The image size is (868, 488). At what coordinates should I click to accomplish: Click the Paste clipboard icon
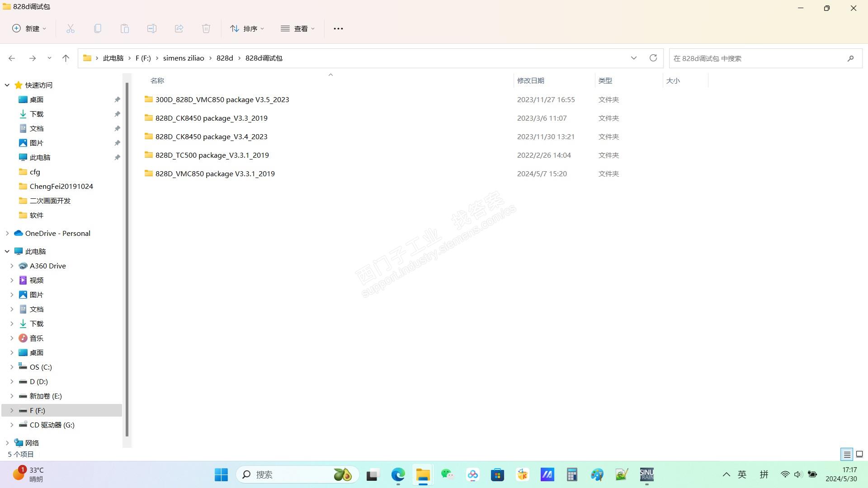point(125,28)
